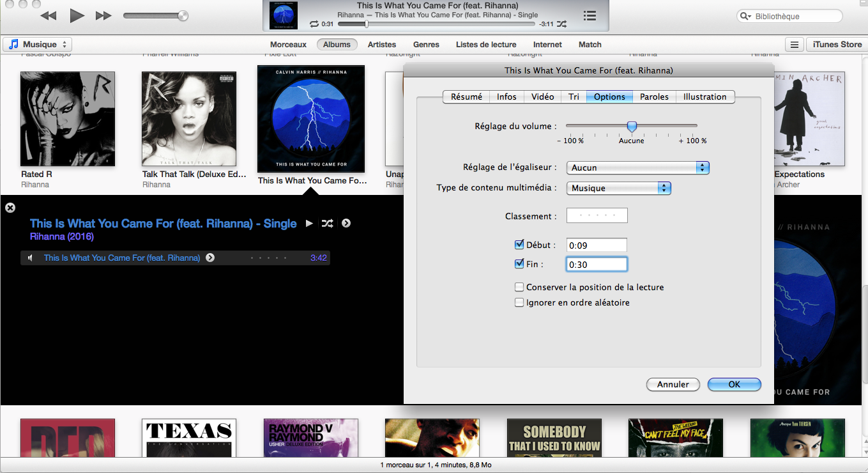The width and height of the screenshot is (868, 473).
Task: Open the Match tab
Action: (x=590, y=45)
